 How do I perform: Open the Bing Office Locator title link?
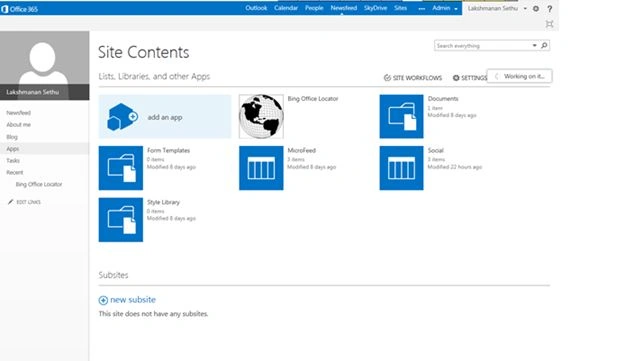313,99
